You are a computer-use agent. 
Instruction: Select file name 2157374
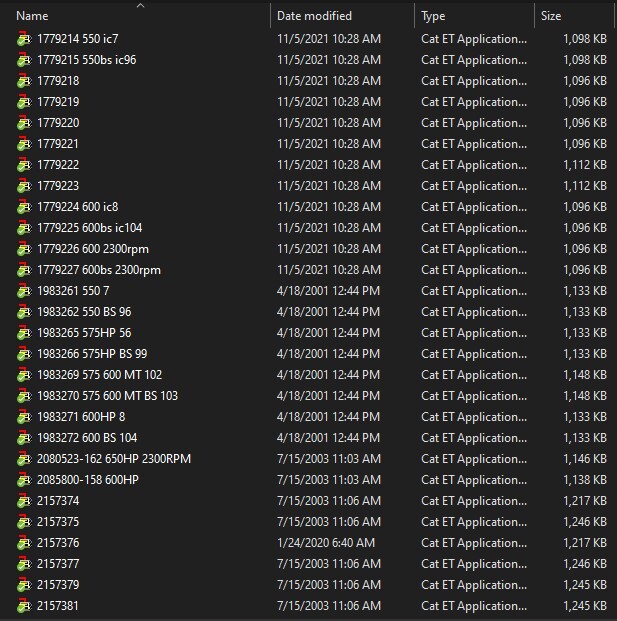(58, 501)
